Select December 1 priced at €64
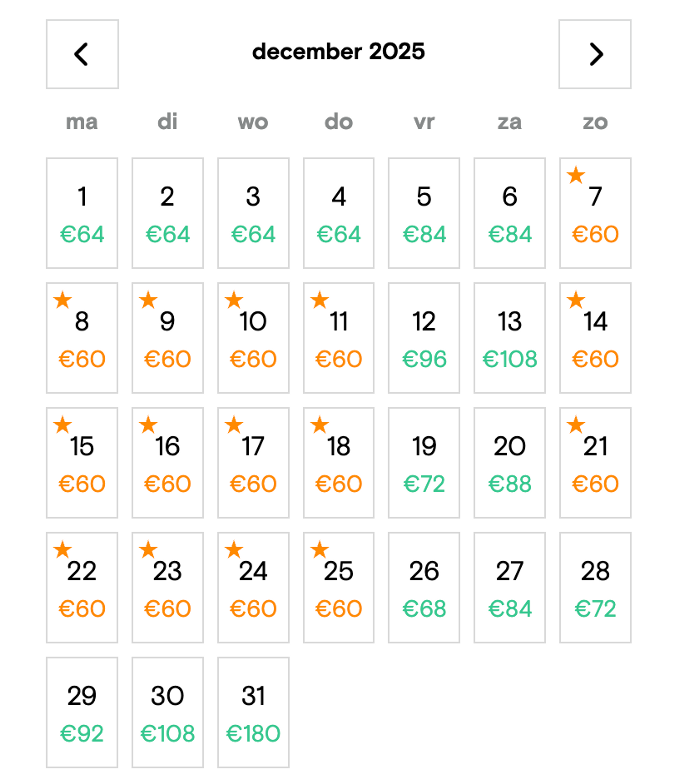 click(x=82, y=213)
